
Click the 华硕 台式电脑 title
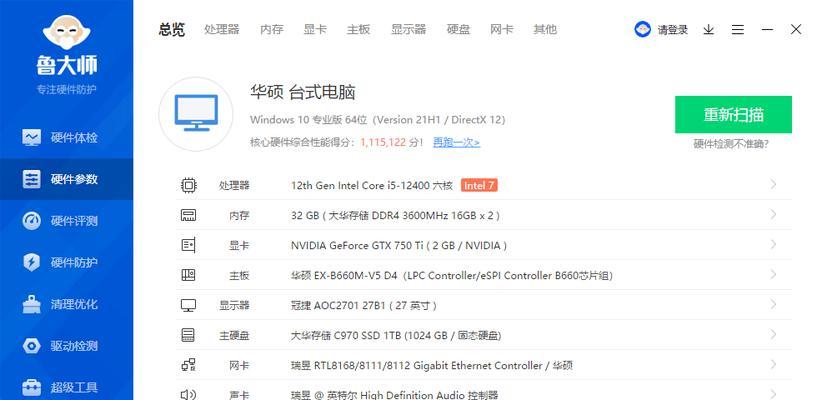tap(302, 93)
